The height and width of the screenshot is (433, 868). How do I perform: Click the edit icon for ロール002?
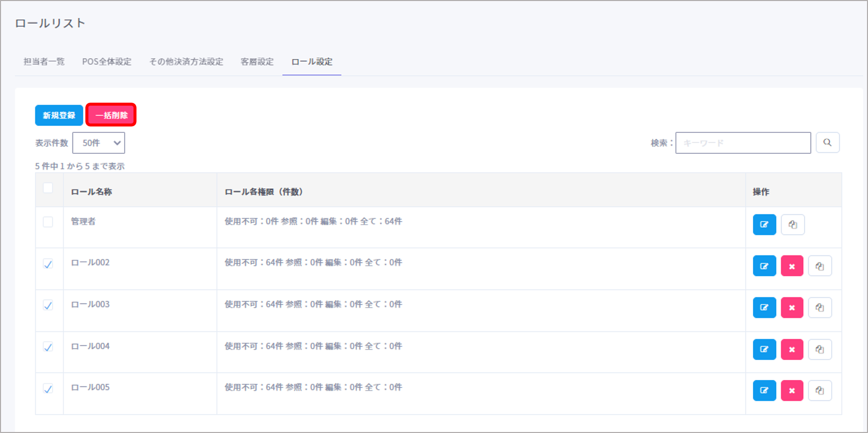coord(764,266)
